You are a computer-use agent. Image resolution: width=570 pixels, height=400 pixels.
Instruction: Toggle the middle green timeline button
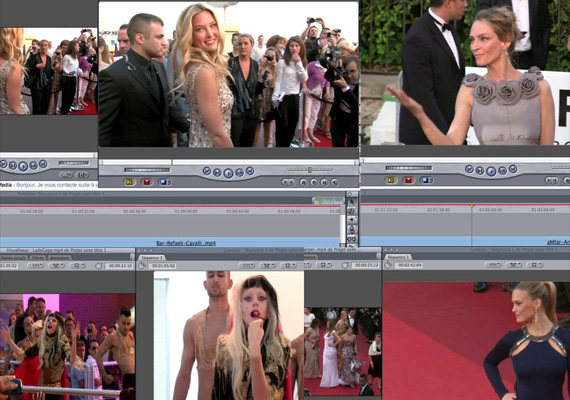pyautogui.click(x=329, y=200)
